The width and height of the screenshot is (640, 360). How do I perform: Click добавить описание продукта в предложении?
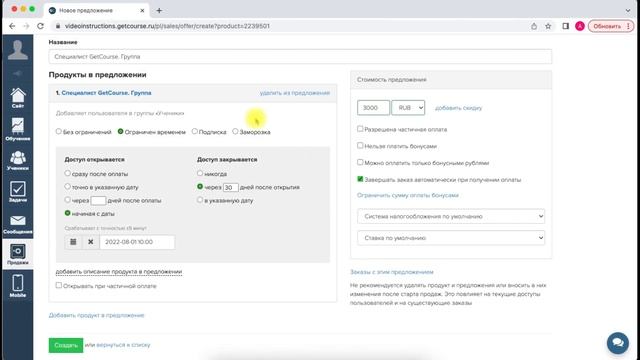[x=119, y=272]
